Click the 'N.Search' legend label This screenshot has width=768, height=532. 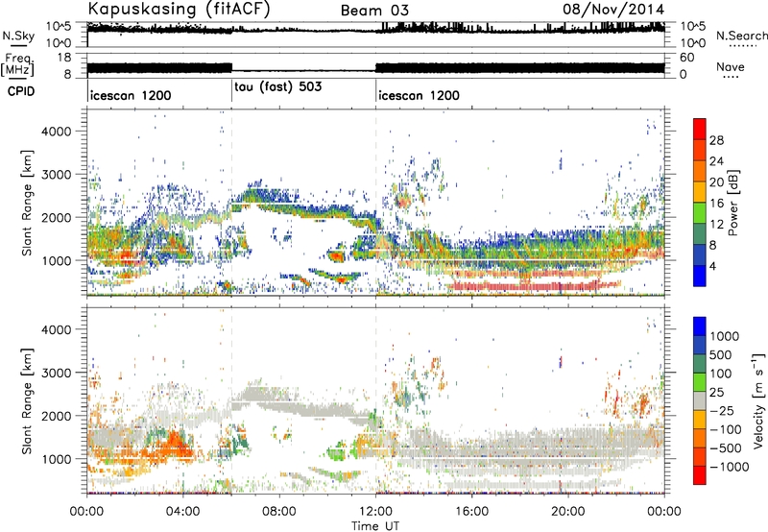coord(741,36)
